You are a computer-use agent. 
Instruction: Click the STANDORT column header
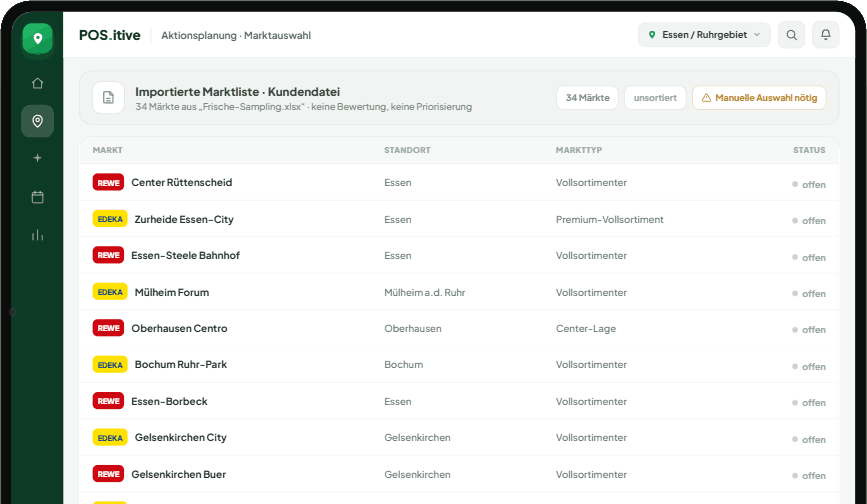click(408, 150)
